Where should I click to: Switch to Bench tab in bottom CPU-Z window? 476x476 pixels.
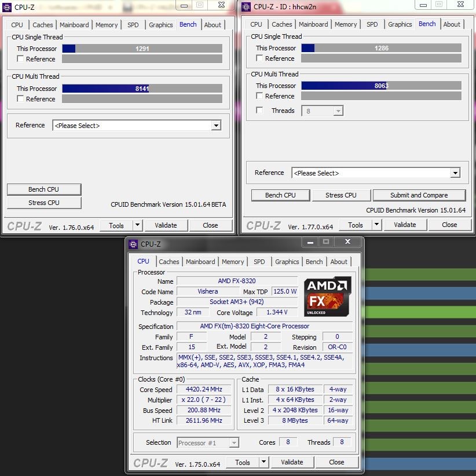coord(314,262)
